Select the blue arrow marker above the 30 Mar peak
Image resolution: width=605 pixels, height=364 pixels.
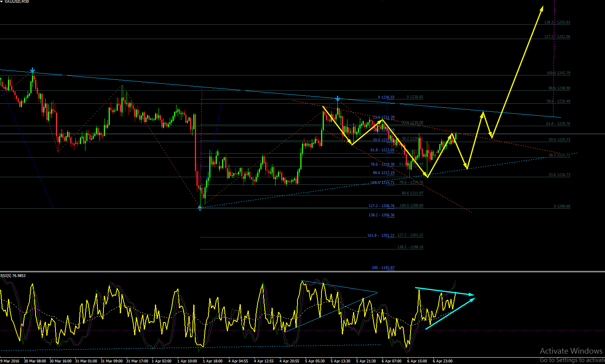point(32,71)
